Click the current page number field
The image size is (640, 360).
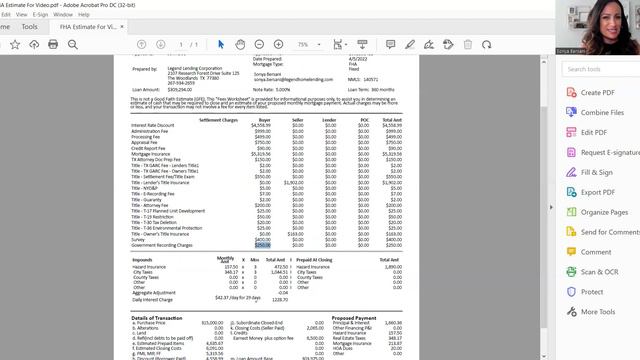point(181,44)
